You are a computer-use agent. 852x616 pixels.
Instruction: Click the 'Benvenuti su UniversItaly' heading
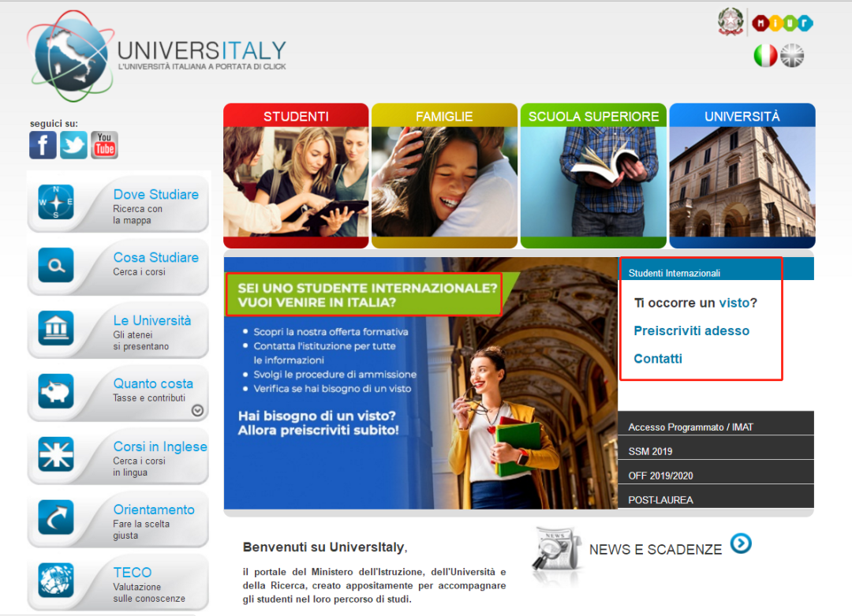[325, 547]
